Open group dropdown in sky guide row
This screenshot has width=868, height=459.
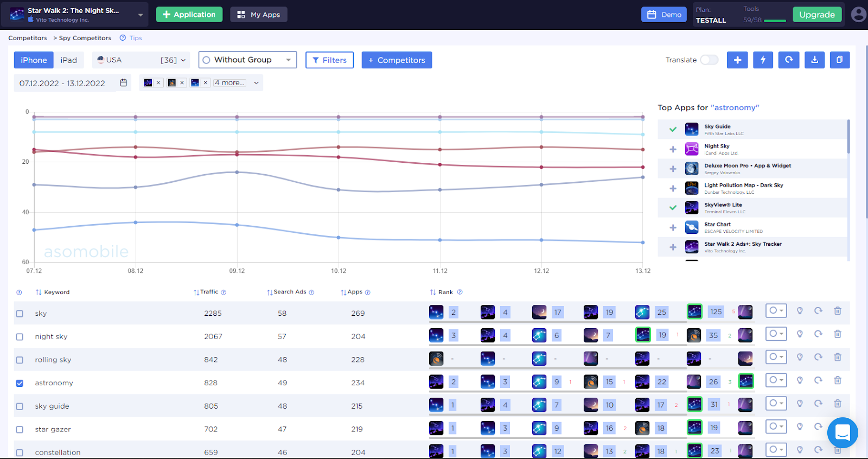point(776,403)
